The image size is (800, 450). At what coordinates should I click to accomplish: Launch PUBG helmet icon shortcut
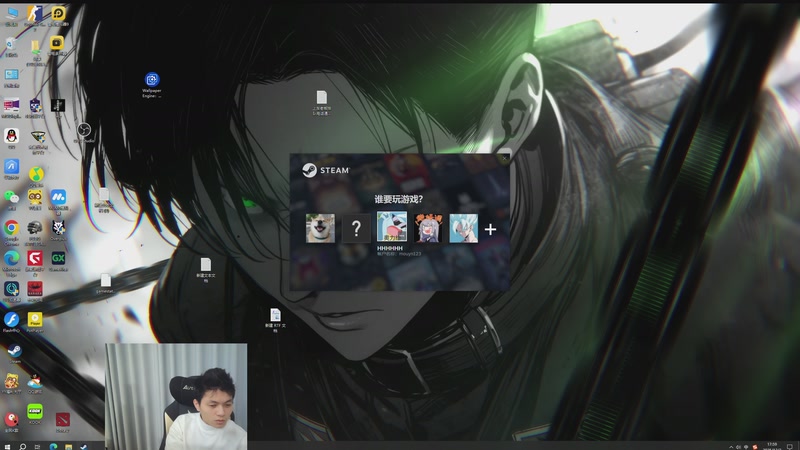coord(35,232)
